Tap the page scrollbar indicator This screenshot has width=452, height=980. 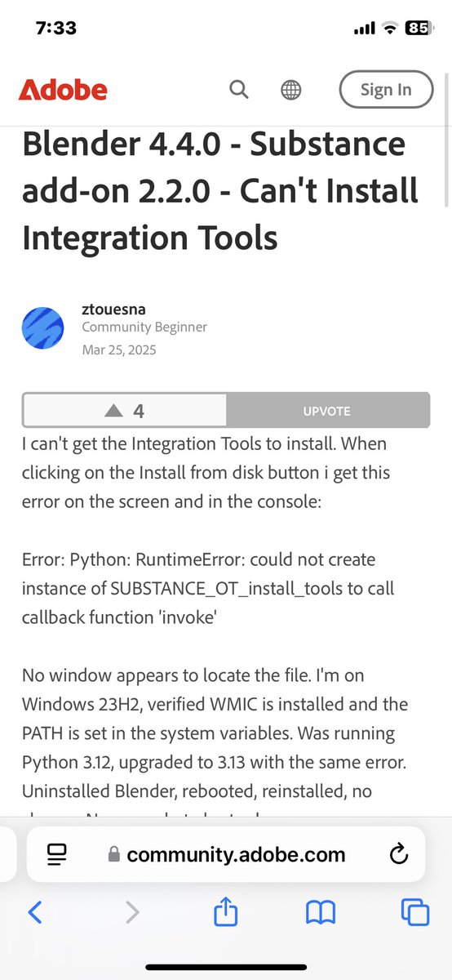[x=446, y=139]
